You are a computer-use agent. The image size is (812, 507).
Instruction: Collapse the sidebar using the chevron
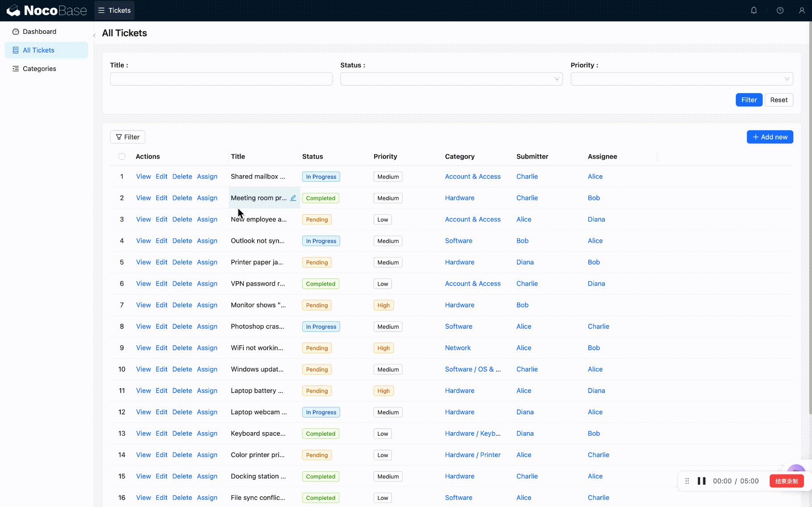pos(94,34)
